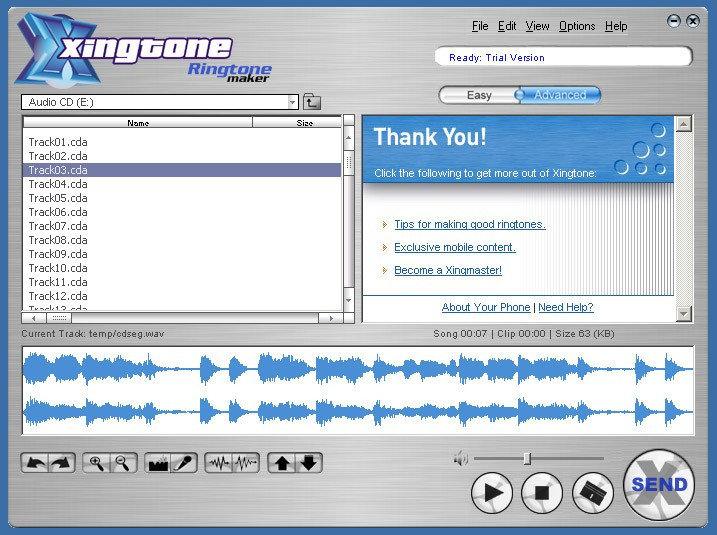
Task: Click the SEND button
Action: click(x=659, y=485)
